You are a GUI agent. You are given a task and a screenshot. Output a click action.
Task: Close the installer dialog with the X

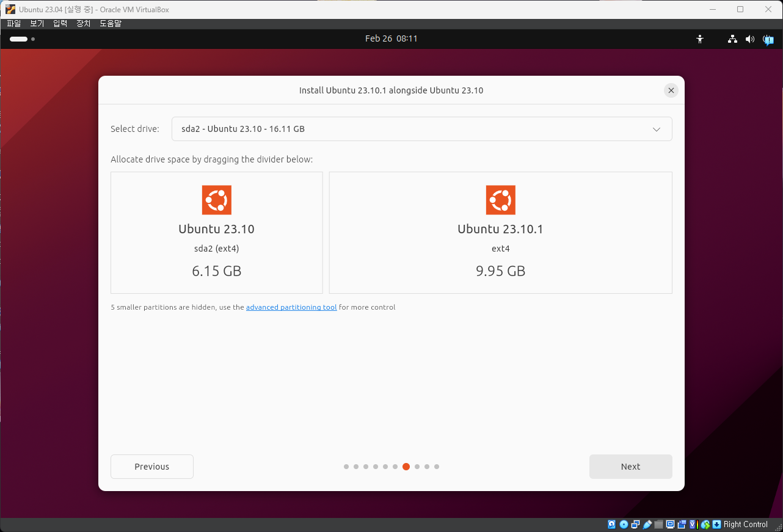pyautogui.click(x=671, y=90)
